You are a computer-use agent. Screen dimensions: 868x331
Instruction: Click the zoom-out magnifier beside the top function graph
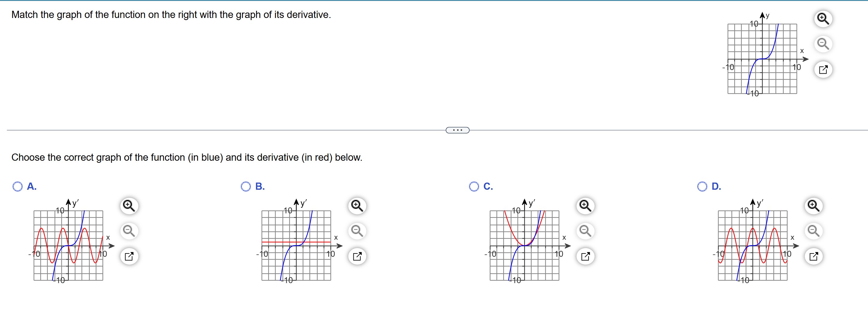(x=824, y=44)
